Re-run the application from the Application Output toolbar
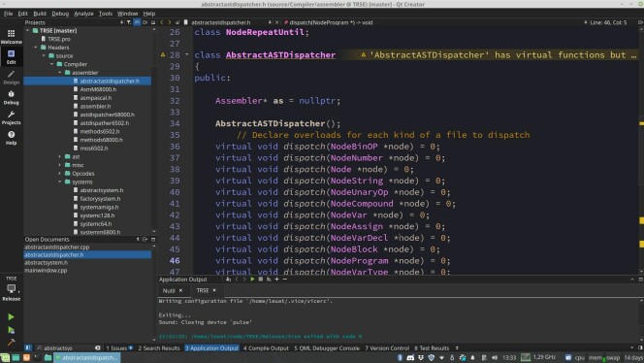 [252, 280]
